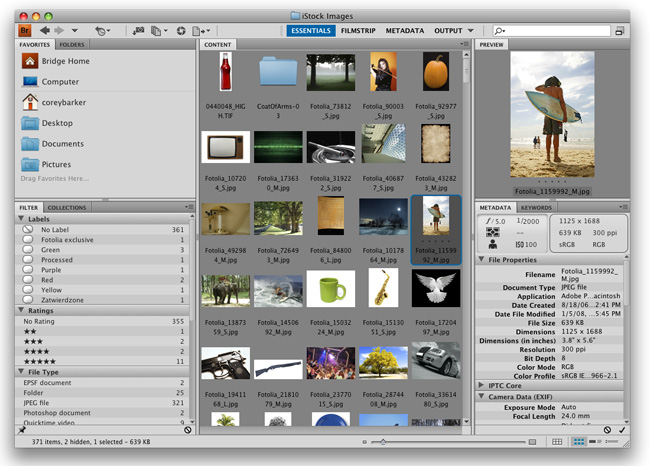Open the Collections tab

coord(67,207)
